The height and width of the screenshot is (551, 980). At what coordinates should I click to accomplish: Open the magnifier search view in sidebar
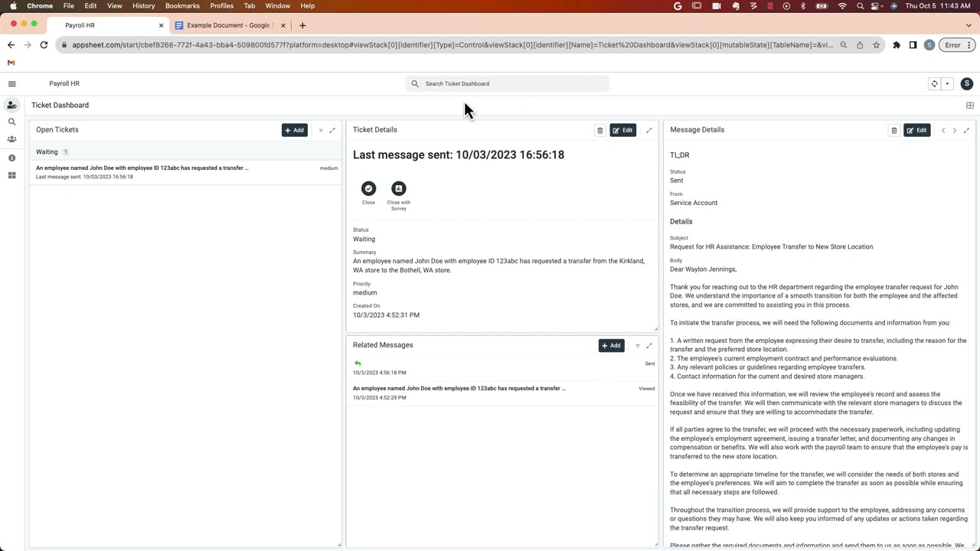11,122
